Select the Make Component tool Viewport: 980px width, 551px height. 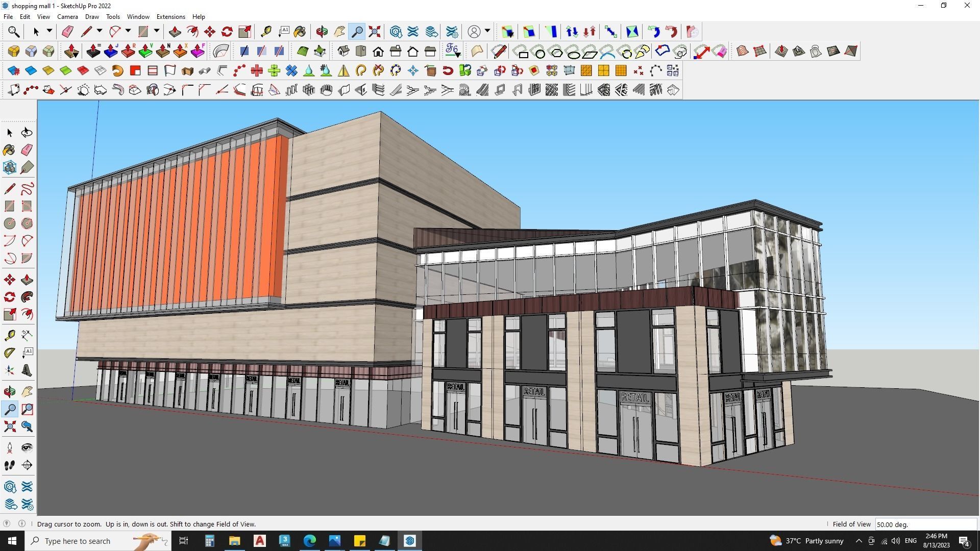[x=10, y=167]
